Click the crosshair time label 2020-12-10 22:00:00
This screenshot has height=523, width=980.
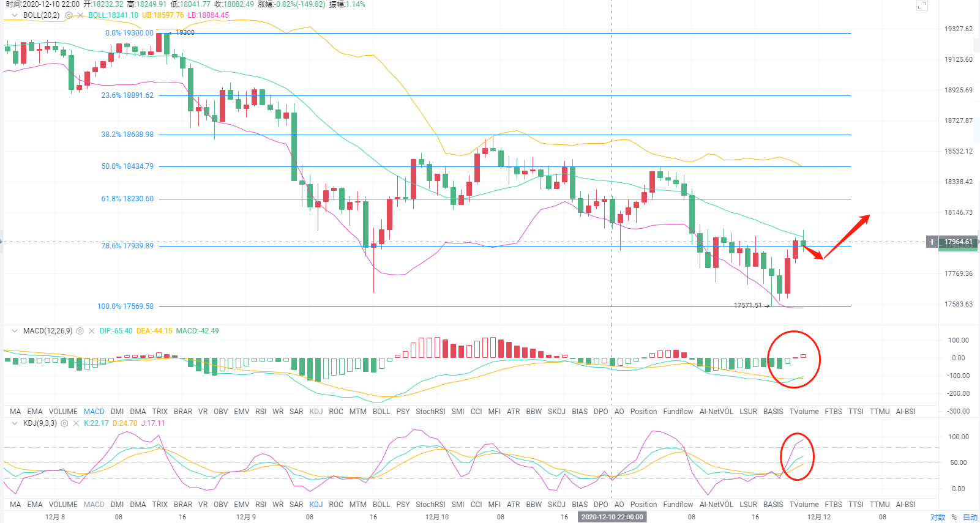(x=612, y=517)
